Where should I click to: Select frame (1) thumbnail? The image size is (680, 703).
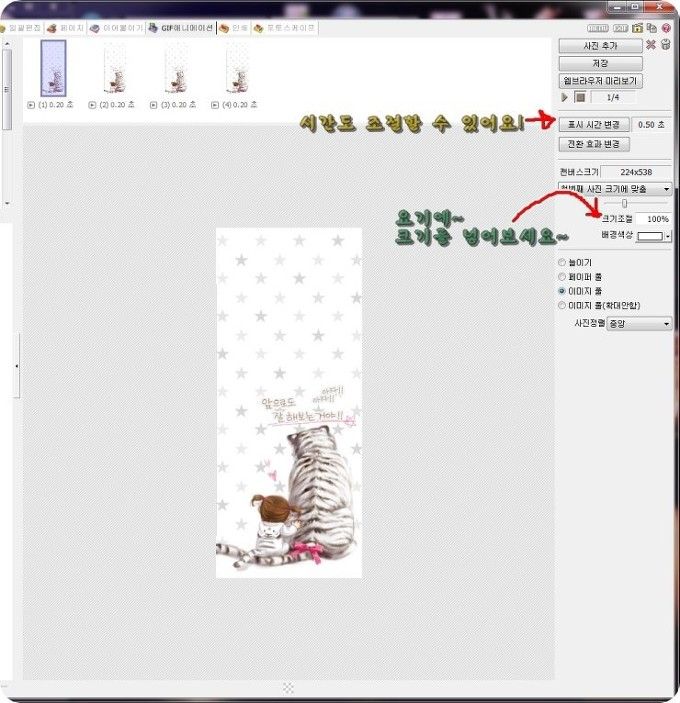(53, 68)
